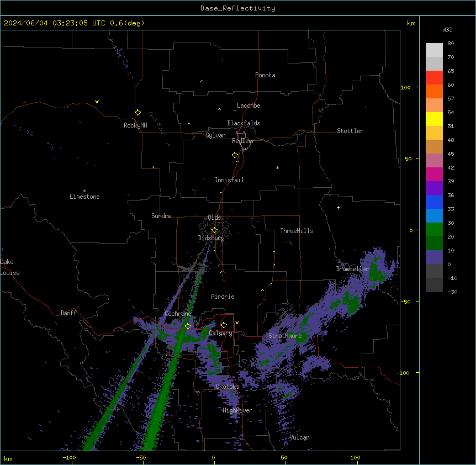Click the -100 tick on the right axis
The image size is (476, 465).
(404, 373)
